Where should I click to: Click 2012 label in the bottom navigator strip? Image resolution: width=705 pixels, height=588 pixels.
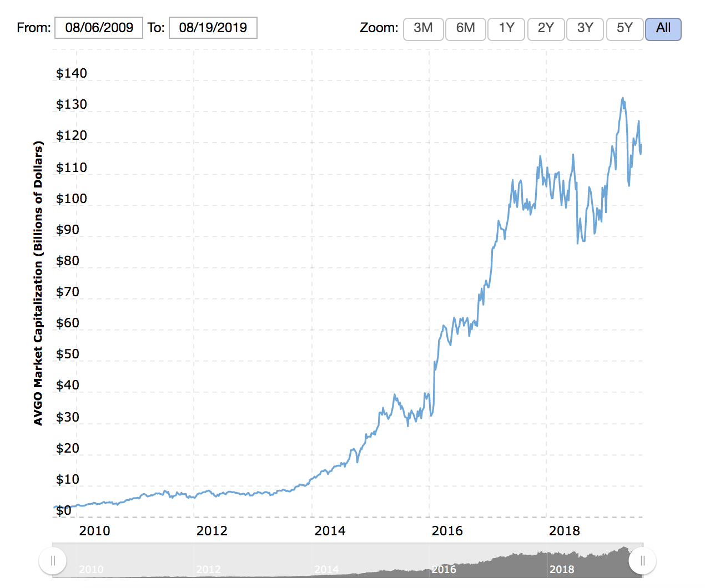point(208,570)
